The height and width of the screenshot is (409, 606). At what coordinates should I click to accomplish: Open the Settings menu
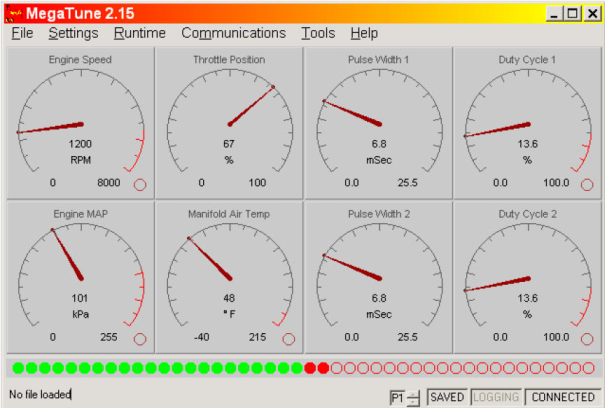[x=73, y=33]
